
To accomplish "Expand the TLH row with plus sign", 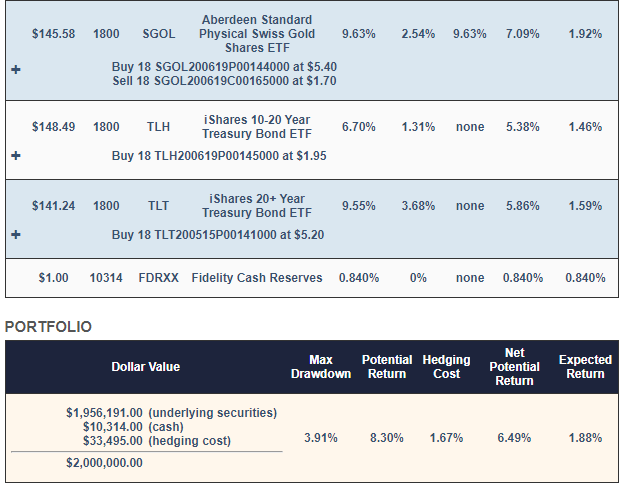I will (16, 156).
